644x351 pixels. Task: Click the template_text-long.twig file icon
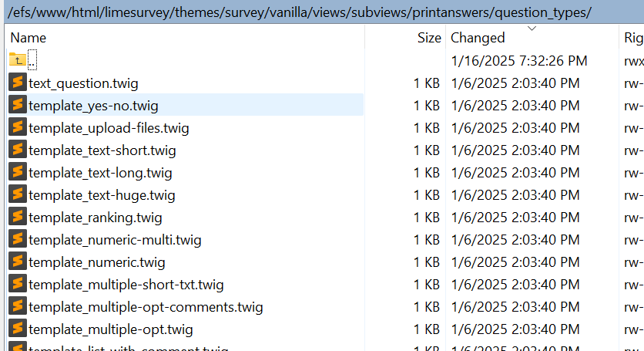[18, 171]
